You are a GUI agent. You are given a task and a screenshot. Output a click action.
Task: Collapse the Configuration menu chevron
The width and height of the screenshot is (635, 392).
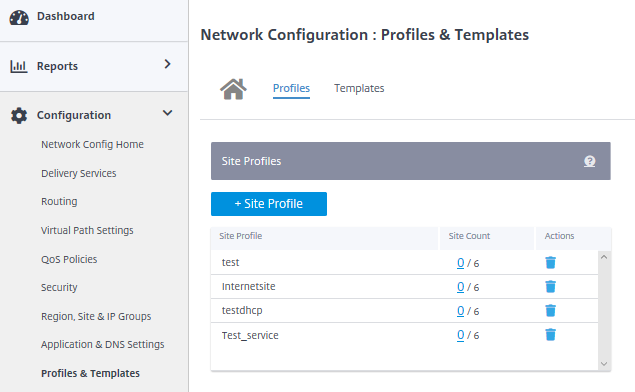pos(167,113)
